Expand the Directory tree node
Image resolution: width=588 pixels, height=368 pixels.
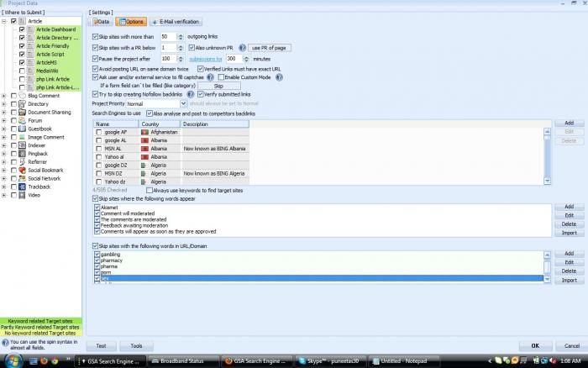[4, 104]
